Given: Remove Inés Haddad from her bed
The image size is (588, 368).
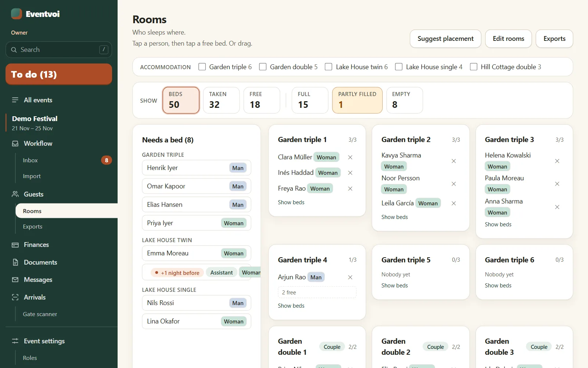Looking at the screenshot, I should click(x=350, y=173).
